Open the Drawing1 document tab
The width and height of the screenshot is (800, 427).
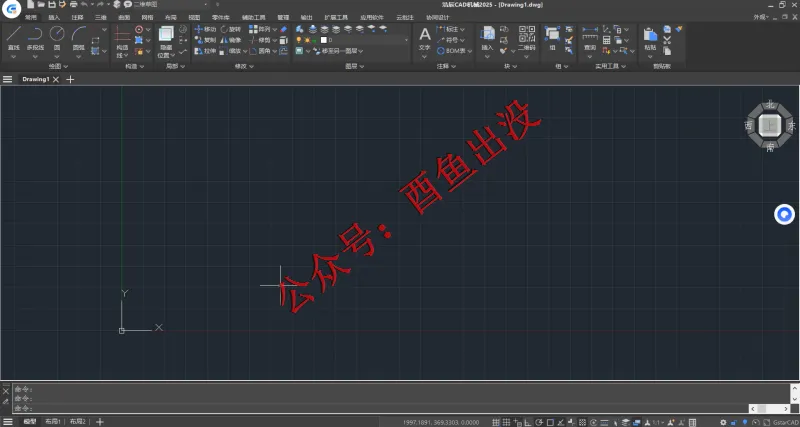(36, 79)
